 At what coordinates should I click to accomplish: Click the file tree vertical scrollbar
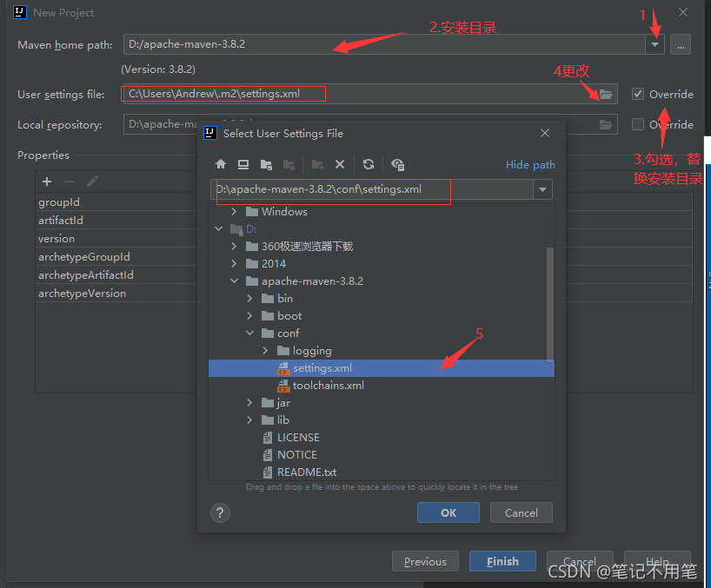(x=550, y=304)
